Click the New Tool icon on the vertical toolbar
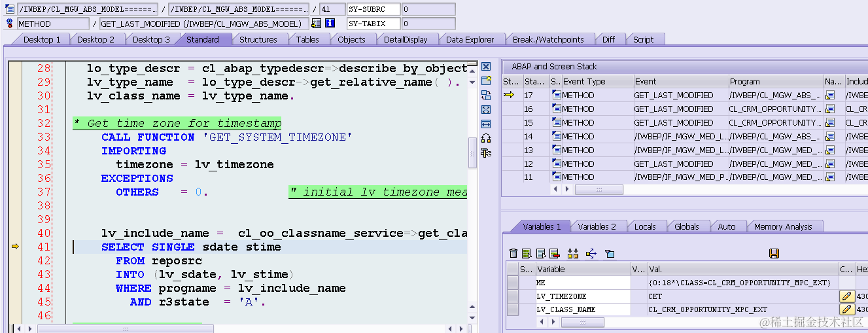 click(x=486, y=80)
